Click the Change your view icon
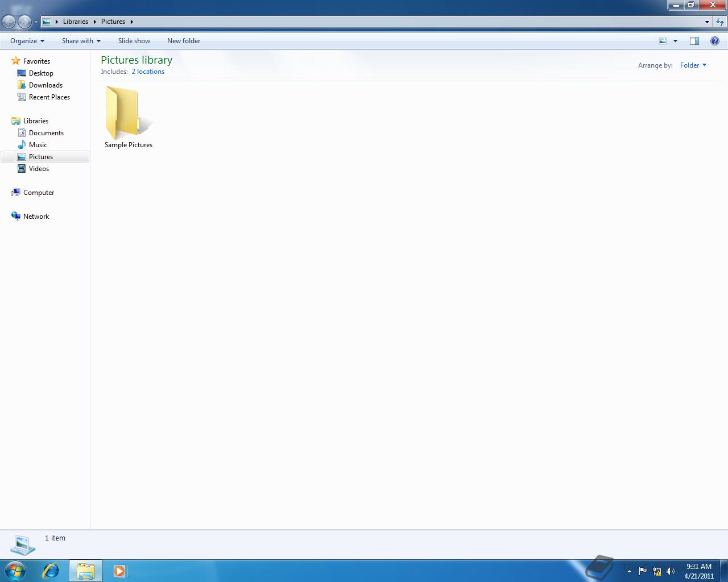728x582 pixels. [x=663, y=41]
